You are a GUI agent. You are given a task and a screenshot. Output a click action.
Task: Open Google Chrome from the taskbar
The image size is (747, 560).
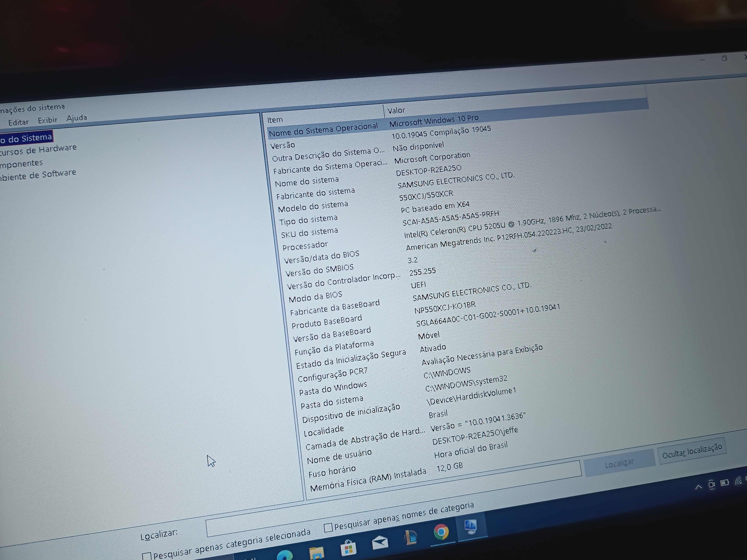click(441, 532)
